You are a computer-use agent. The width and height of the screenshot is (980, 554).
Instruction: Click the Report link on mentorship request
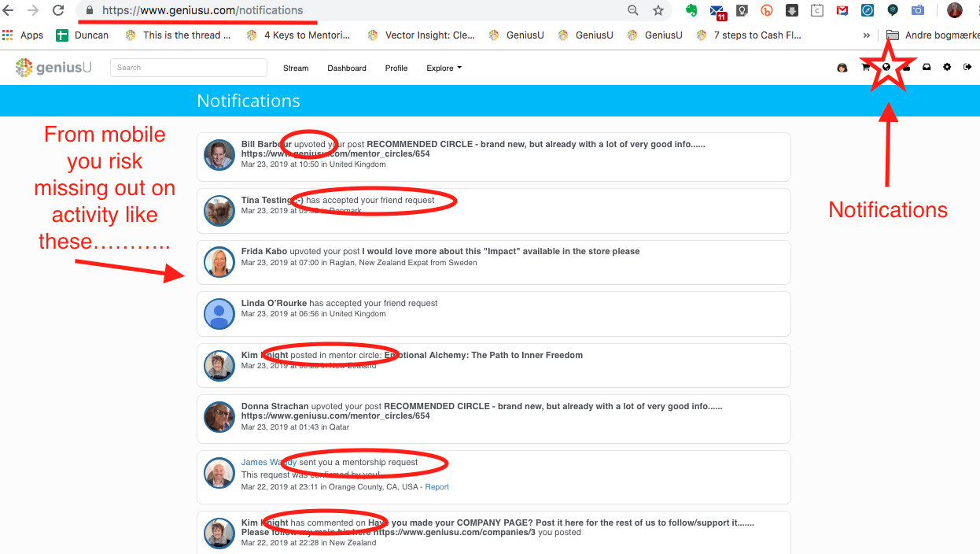tap(437, 487)
